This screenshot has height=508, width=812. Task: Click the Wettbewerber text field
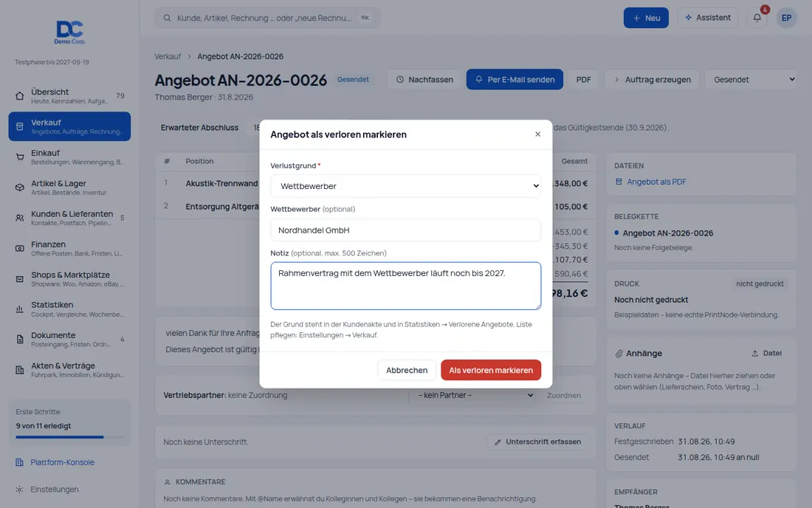pyautogui.click(x=405, y=230)
